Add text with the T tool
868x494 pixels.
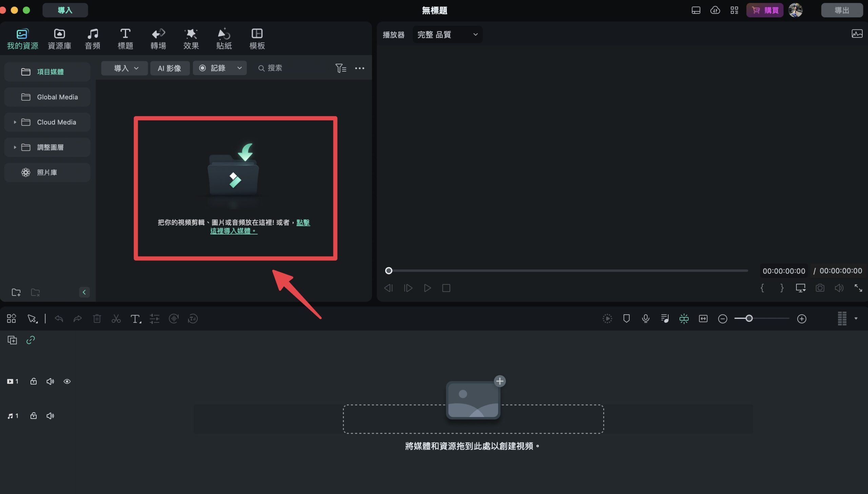[135, 318]
